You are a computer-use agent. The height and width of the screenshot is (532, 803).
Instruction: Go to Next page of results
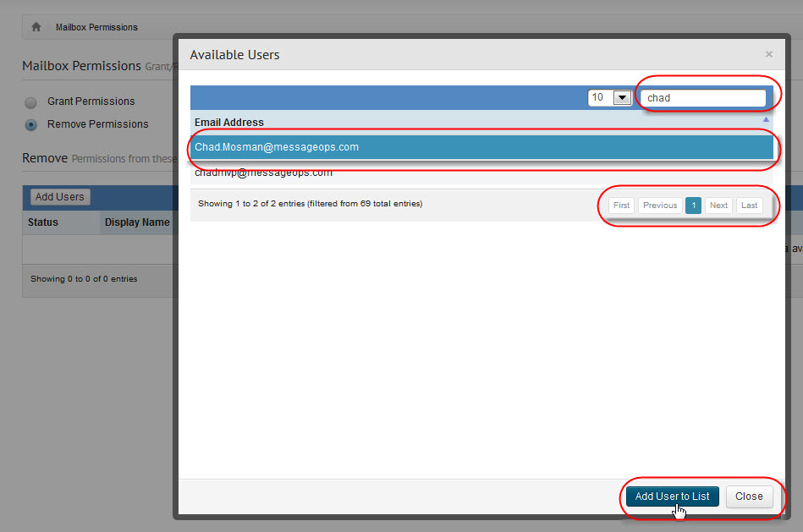tap(718, 206)
